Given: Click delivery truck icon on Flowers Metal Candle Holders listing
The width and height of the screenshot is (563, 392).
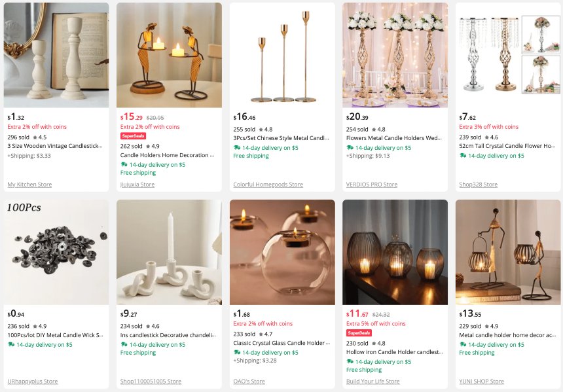Looking at the screenshot, I should 350,148.
